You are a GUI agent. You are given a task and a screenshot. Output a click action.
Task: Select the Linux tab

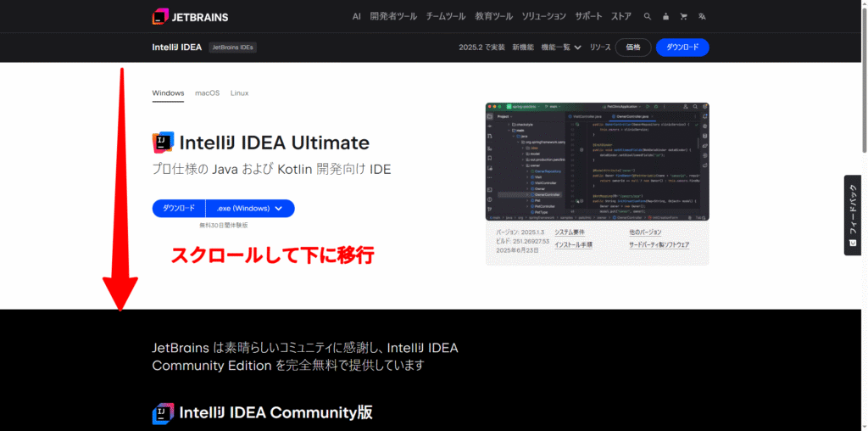coord(240,93)
